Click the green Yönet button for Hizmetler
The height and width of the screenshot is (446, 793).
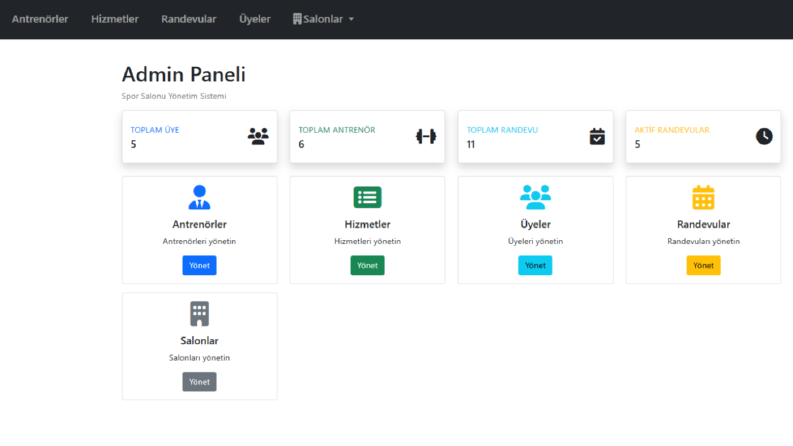coord(368,265)
